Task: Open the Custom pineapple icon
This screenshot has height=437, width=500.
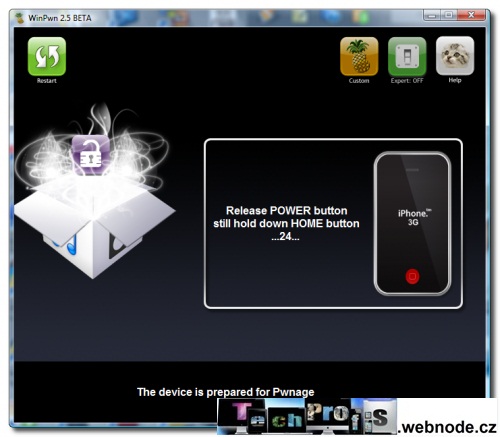Action: tap(359, 56)
